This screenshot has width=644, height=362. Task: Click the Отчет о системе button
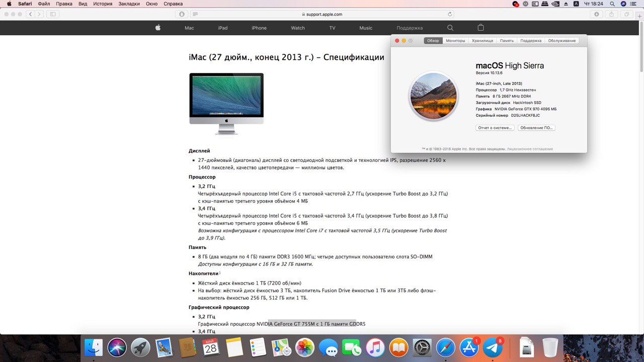point(495,128)
